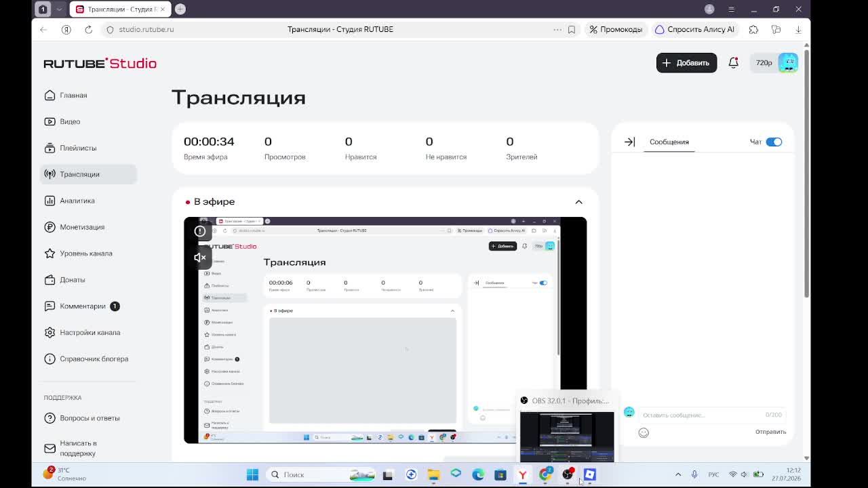Viewport: 868px width, 488px height.
Task: Click the Донаты gift icon
Action: [x=50, y=280]
